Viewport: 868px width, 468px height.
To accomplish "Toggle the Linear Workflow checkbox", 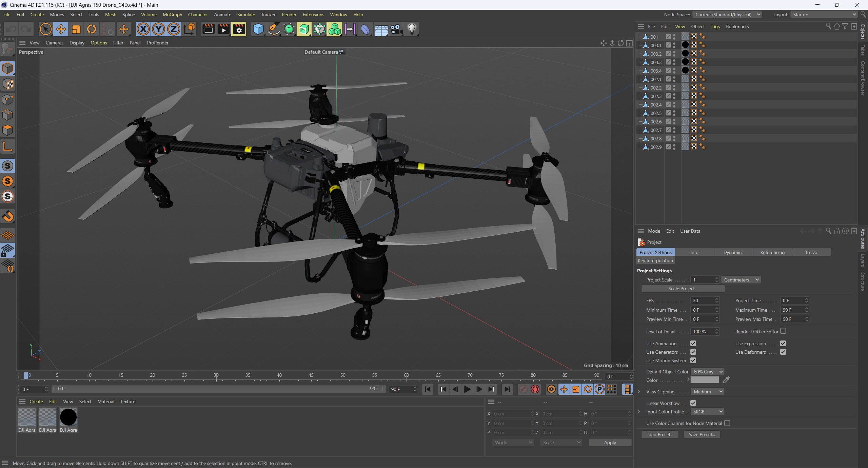I will coord(693,403).
